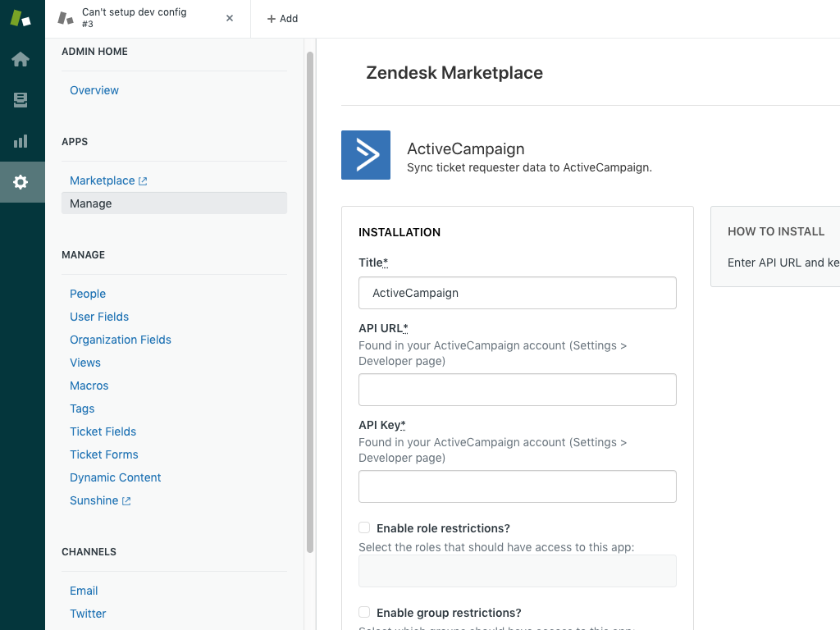Click the ActiveCampaign app logo
Image resolution: width=840 pixels, height=630 pixels.
click(x=366, y=155)
